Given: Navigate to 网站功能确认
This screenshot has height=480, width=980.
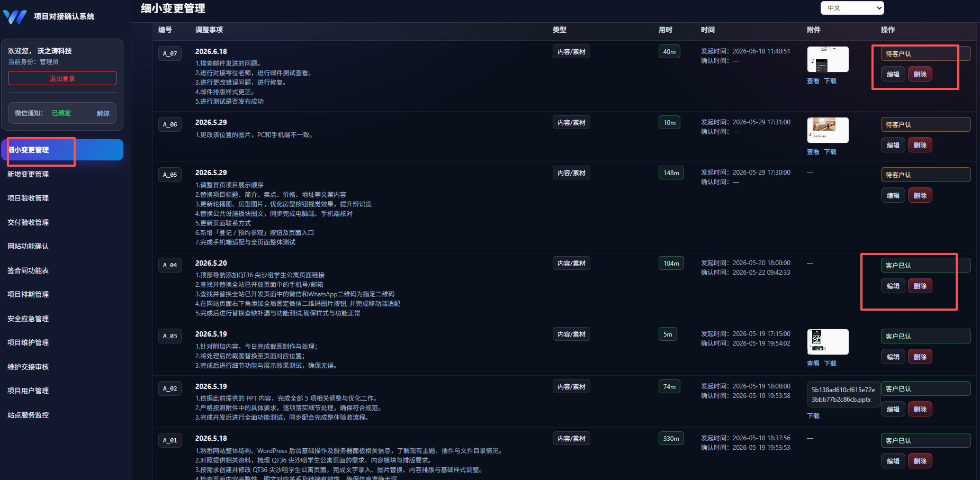Looking at the screenshot, I should point(28,246).
